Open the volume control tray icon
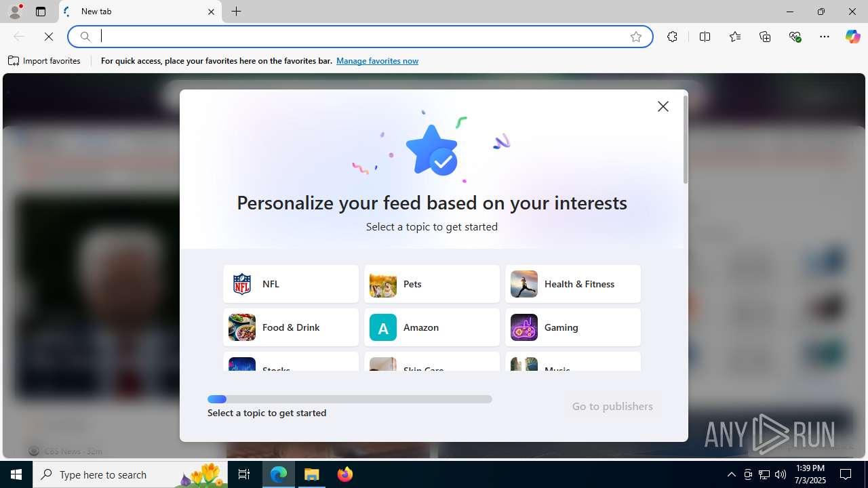 pos(781,474)
